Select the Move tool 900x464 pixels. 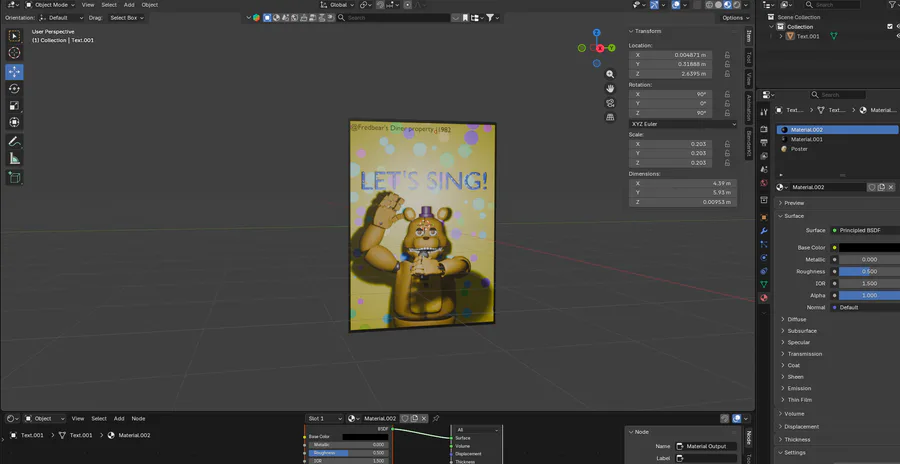pyautogui.click(x=14, y=72)
